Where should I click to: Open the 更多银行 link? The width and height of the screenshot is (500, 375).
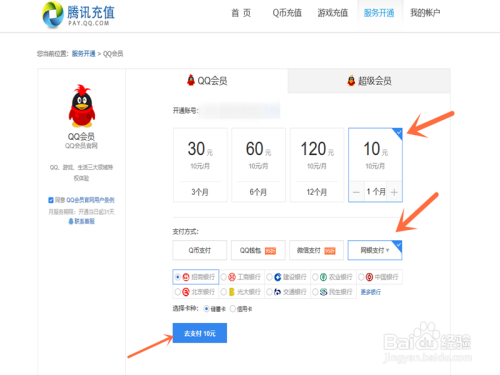pos(371,292)
